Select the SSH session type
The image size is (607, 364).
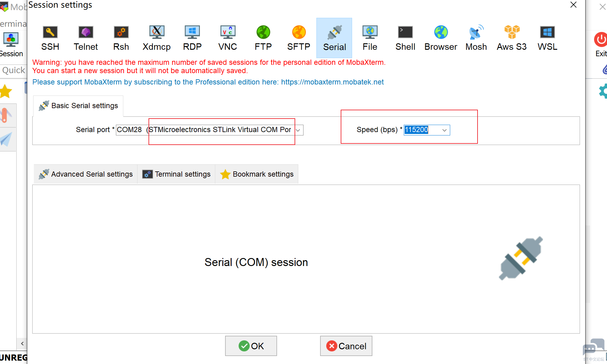50,38
